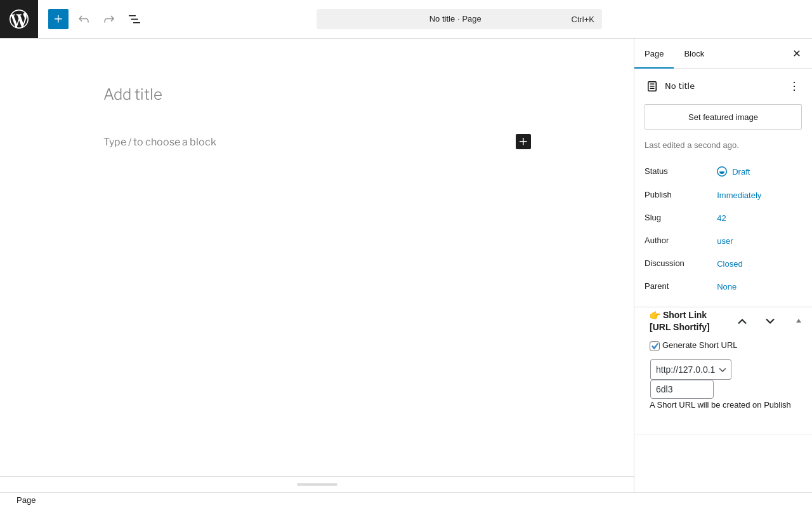The height and width of the screenshot is (508, 812).
Task: Change status via the Draft link
Action: click(x=741, y=171)
